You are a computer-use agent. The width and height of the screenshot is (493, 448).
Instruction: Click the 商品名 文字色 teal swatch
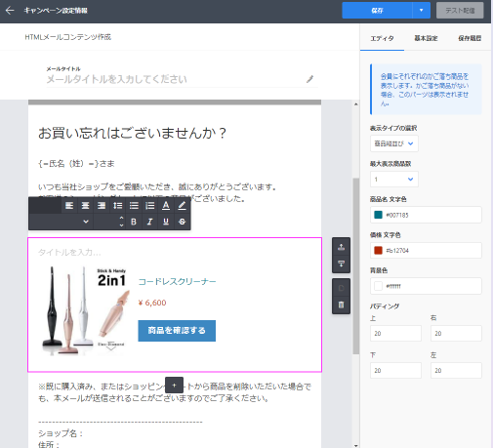tap(378, 215)
